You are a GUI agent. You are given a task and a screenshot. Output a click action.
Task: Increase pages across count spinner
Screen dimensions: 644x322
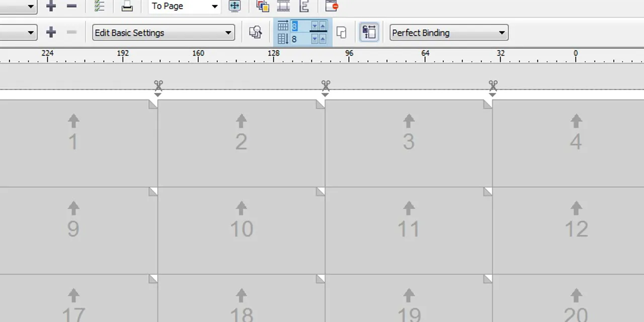click(x=323, y=26)
